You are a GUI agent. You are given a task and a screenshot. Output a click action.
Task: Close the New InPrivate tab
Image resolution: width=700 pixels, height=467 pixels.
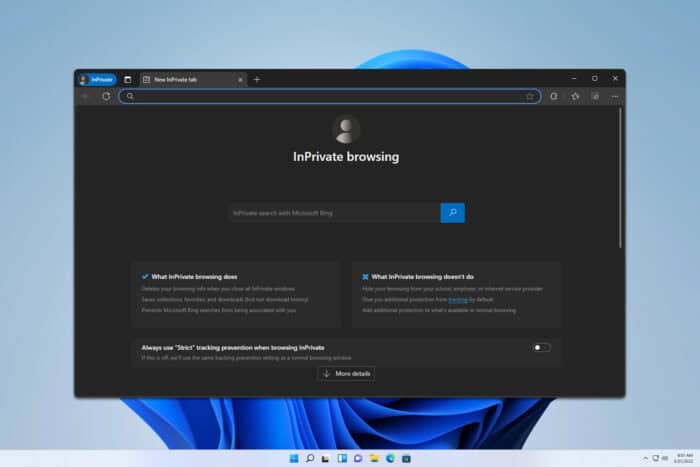click(240, 79)
